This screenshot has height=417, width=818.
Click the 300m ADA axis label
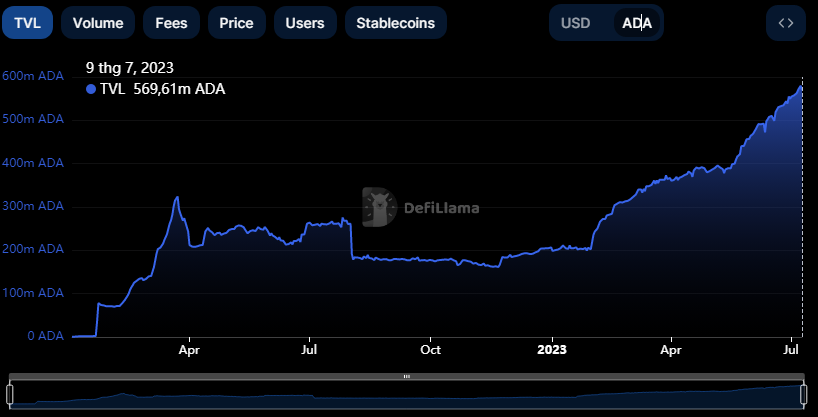point(34,207)
